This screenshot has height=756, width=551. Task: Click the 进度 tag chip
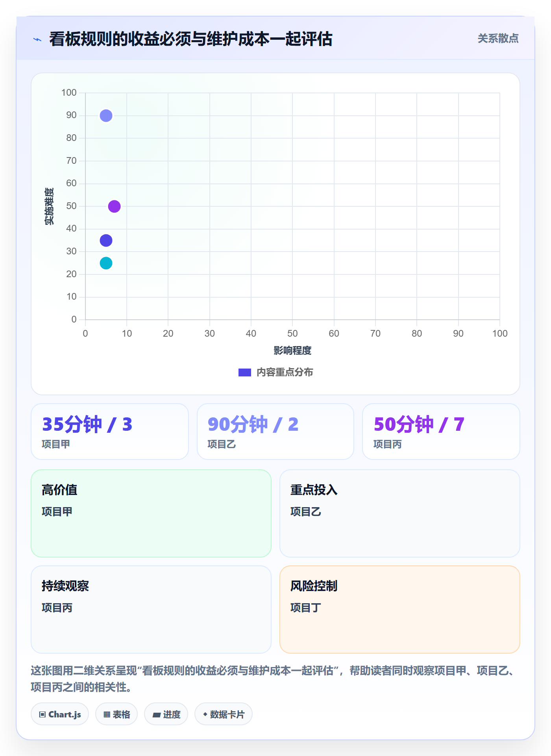[x=166, y=714]
